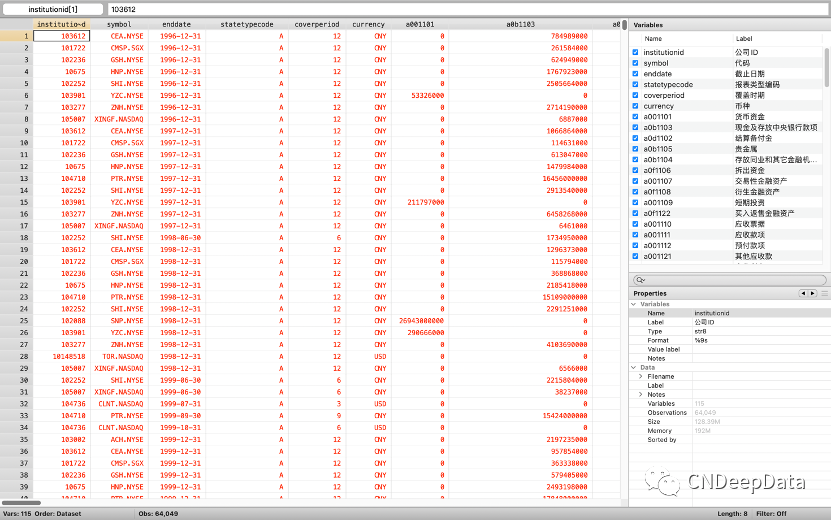
Task: Click 'Filter: Off' in status bar
Action: coord(772,514)
